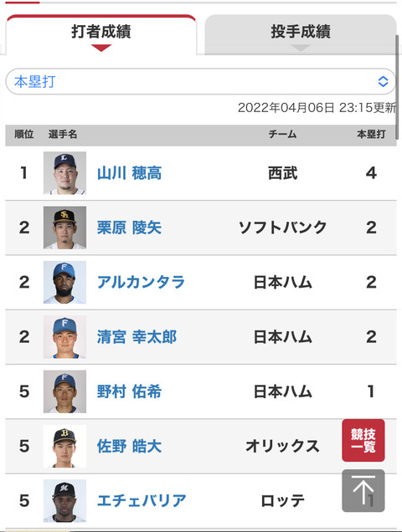The height and width of the screenshot is (532, 402).
Task: Open 栗原 陵矢 player page
Action: pos(129,228)
